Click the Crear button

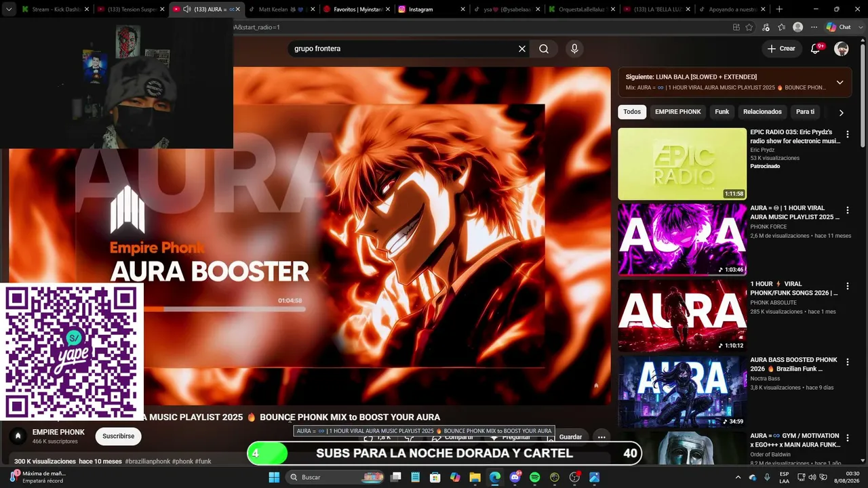coord(781,49)
